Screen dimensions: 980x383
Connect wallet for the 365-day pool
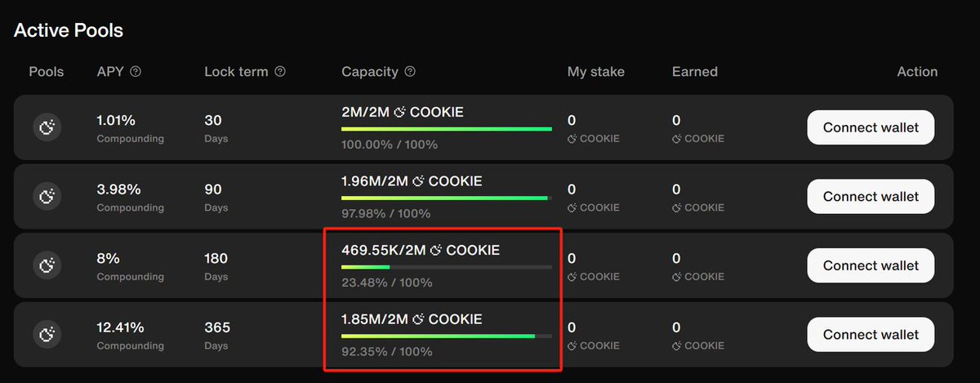(871, 335)
